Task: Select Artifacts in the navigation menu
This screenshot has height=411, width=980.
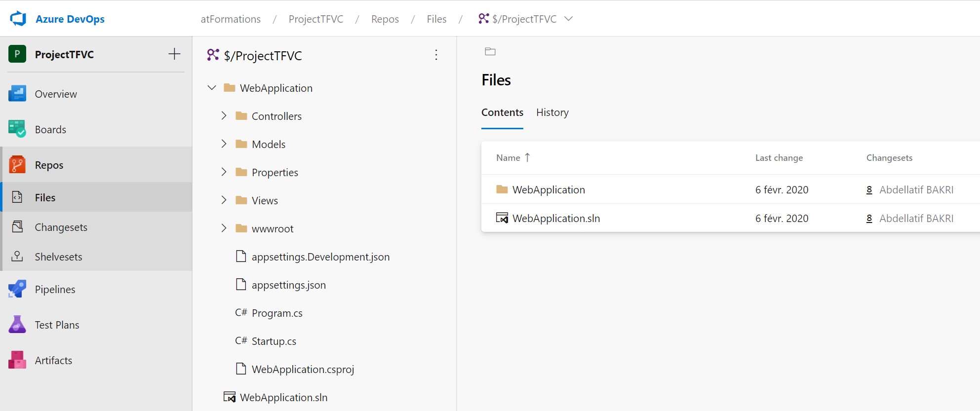Action: click(53, 361)
